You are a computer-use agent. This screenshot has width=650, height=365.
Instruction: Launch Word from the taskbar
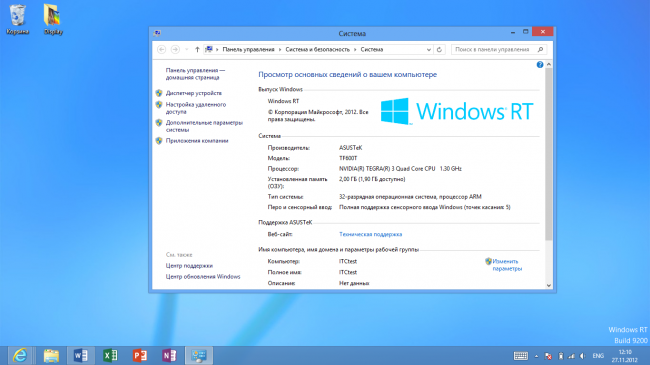pyautogui.click(x=81, y=355)
